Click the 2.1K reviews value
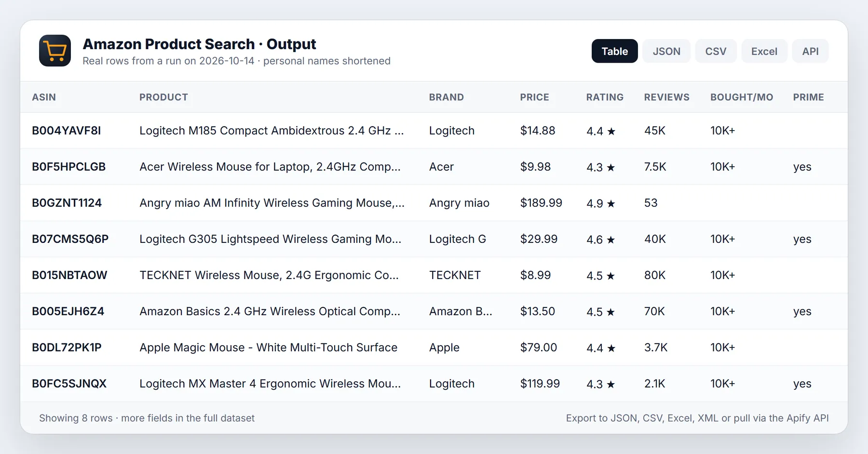The width and height of the screenshot is (868, 454). 655,384
